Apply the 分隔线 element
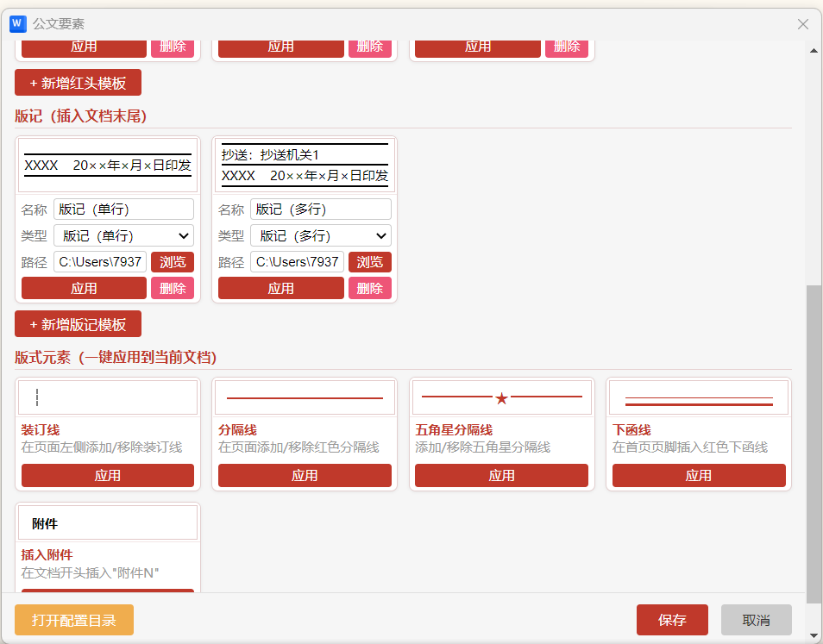 click(x=305, y=475)
